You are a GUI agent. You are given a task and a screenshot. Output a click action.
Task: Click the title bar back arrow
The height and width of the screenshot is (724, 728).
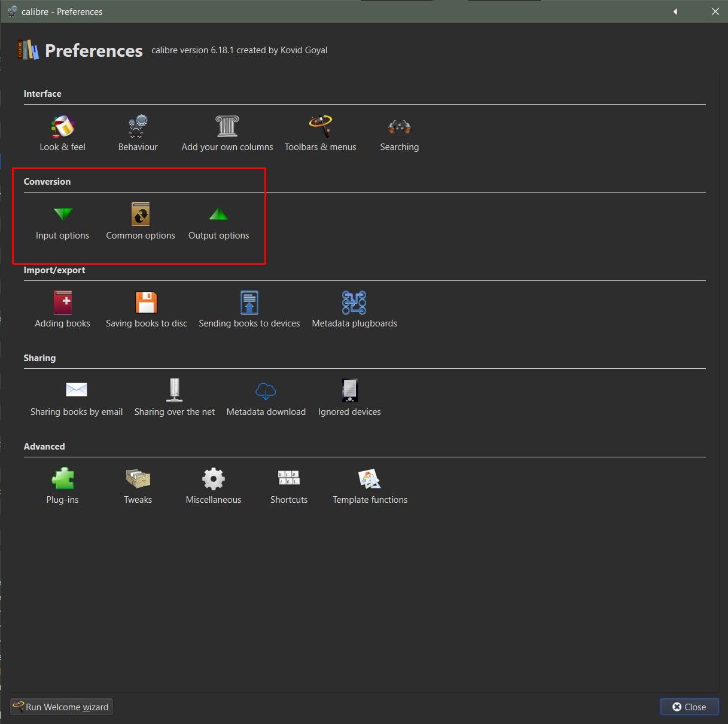(675, 11)
